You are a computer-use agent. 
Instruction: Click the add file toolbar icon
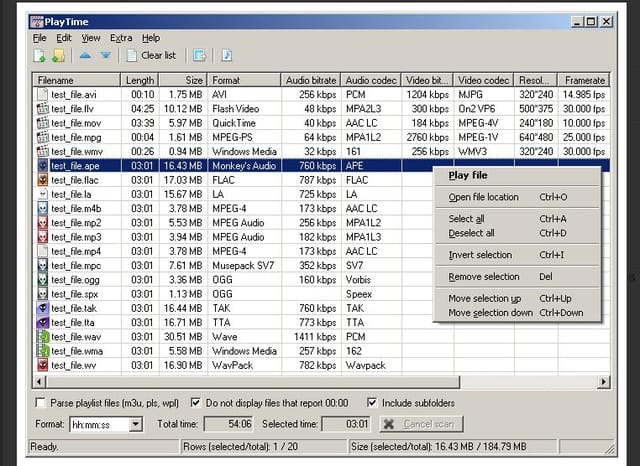pyautogui.click(x=40, y=55)
